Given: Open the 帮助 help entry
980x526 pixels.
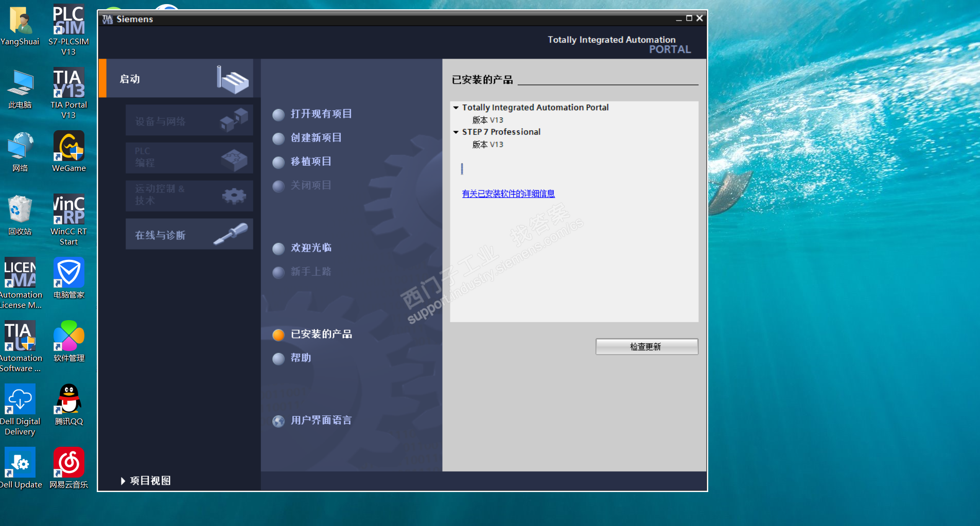Looking at the screenshot, I should 292,358.
